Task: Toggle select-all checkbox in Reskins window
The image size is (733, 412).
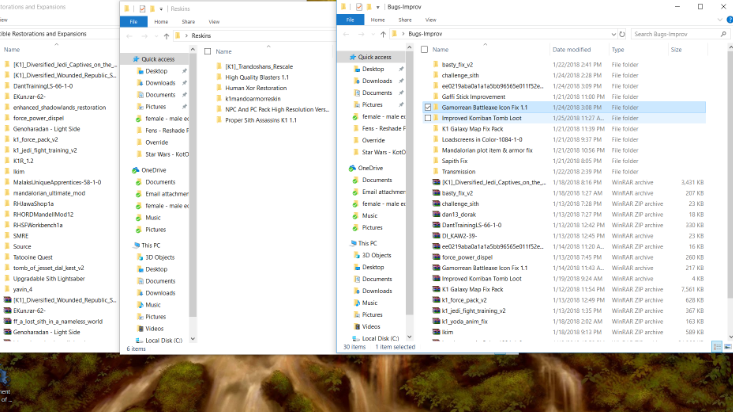Action: 208,51
